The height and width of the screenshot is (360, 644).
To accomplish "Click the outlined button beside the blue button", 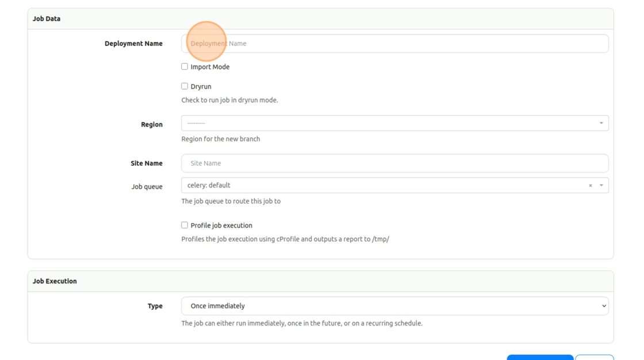I will (x=595, y=358).
